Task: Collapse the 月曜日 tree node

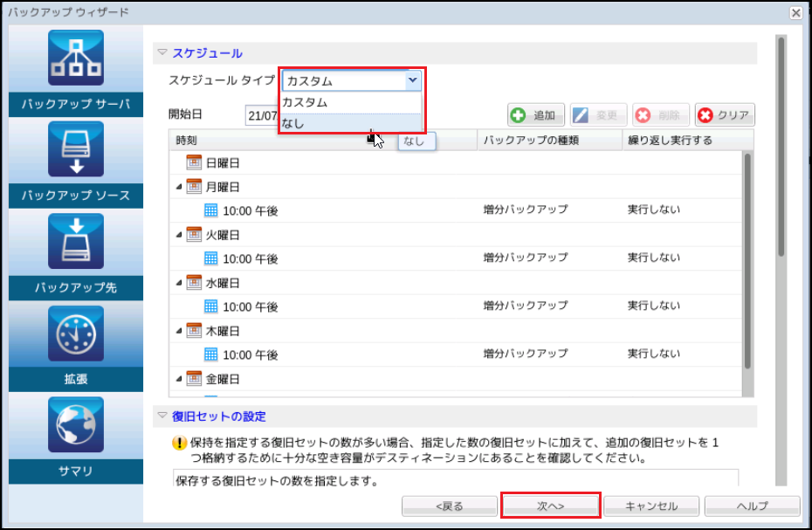Action: tap(179, 187)
